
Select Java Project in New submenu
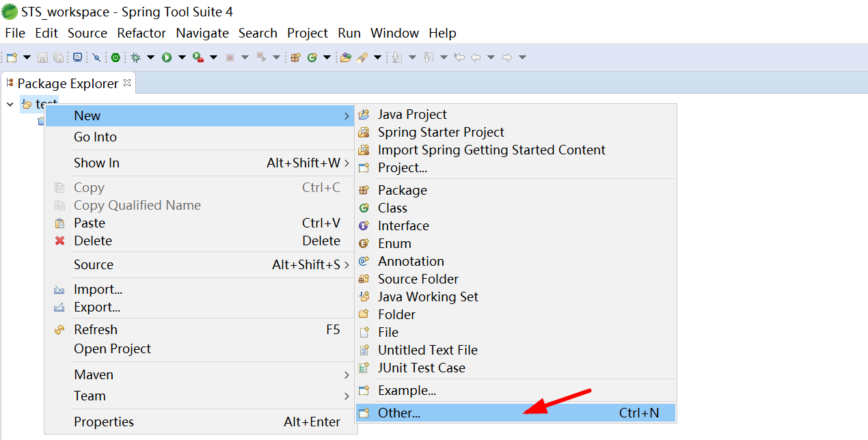515,114
